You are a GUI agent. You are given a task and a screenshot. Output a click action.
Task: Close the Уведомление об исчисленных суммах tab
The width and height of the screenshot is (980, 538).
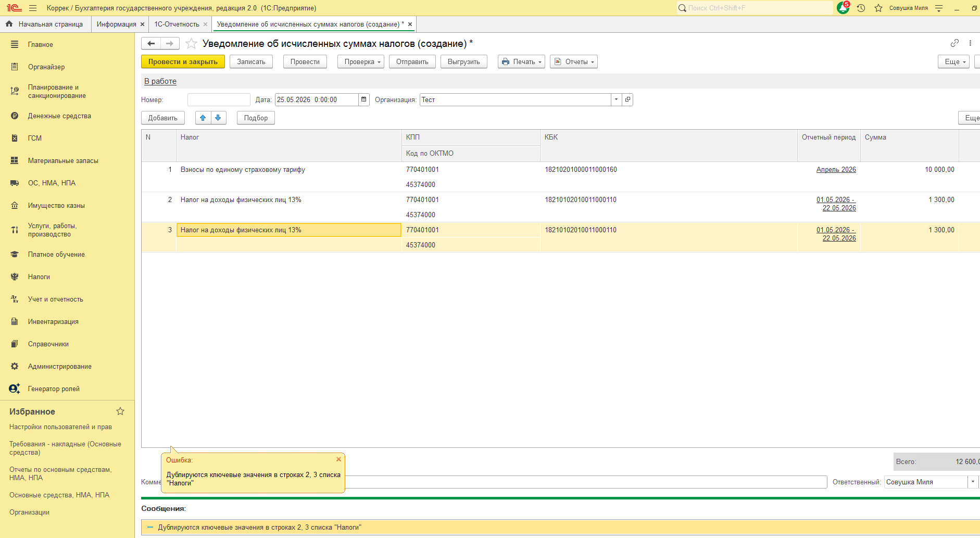point(410,24)
